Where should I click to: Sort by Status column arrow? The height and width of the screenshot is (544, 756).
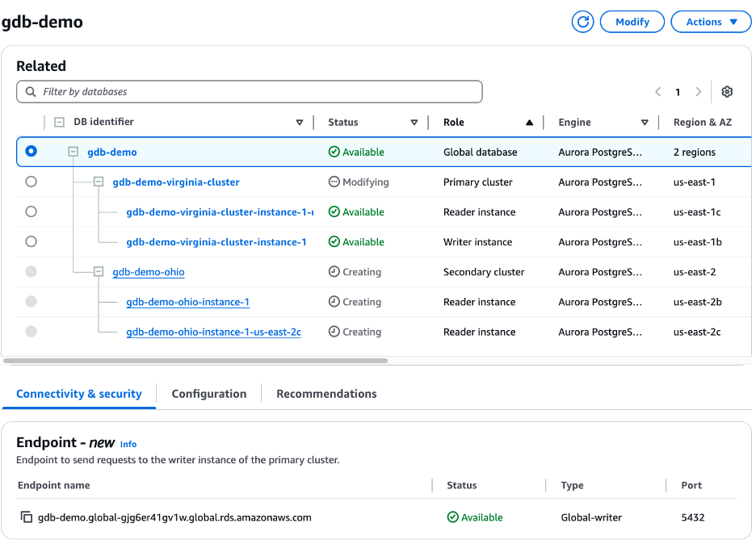[x=414, y=123]
